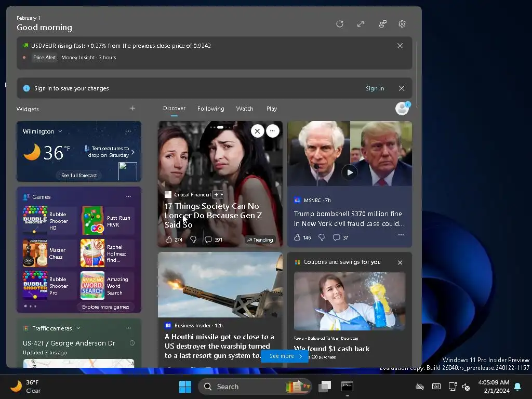Switch to the Discover tab

click(x=174, y=108)
